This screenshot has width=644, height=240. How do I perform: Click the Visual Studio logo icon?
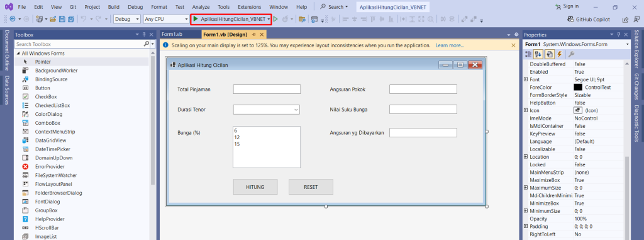[x=9, y=7]
